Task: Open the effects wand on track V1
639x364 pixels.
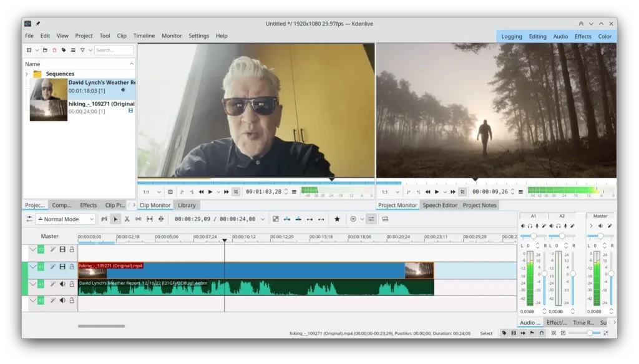Action: click(52, 267)
